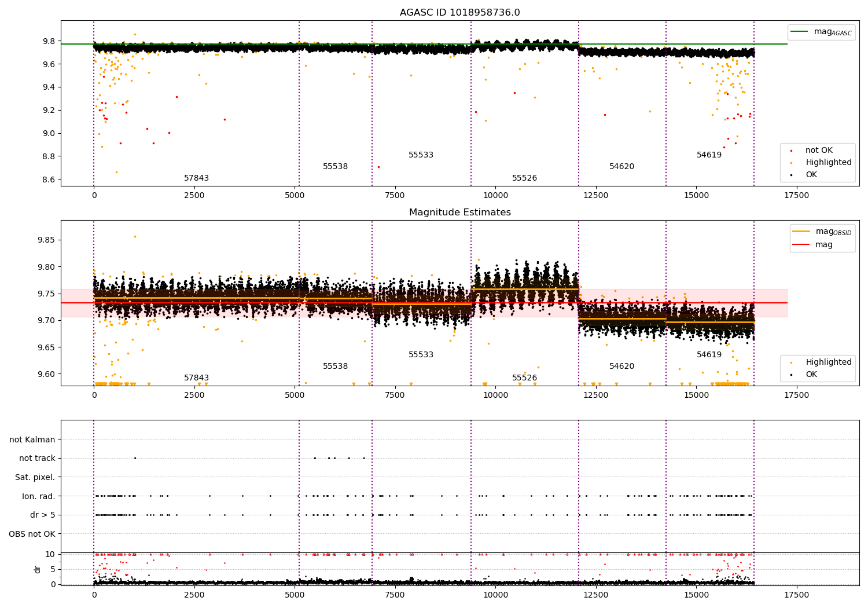Click the orange mag OBSID legend line sample
The height and width of the screenshot is (608, 868).
801,231
